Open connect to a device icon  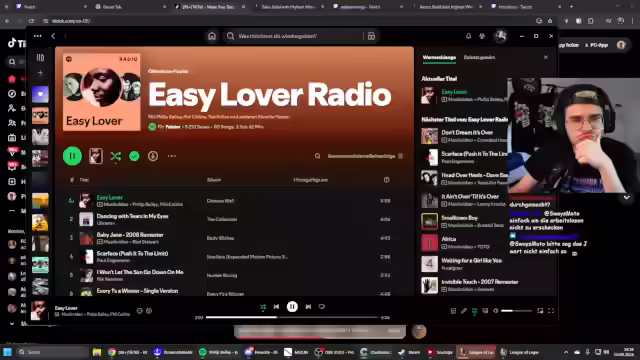point(485,311)
